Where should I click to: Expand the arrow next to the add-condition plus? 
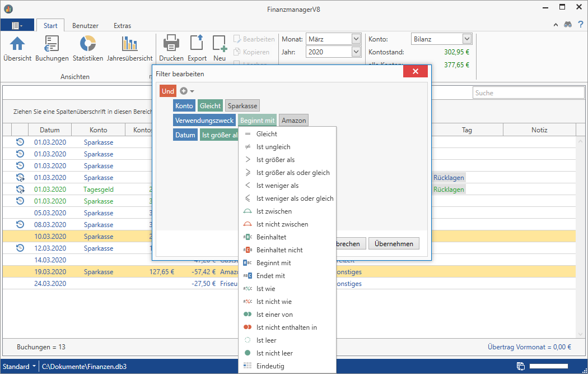tap(192, 91)
